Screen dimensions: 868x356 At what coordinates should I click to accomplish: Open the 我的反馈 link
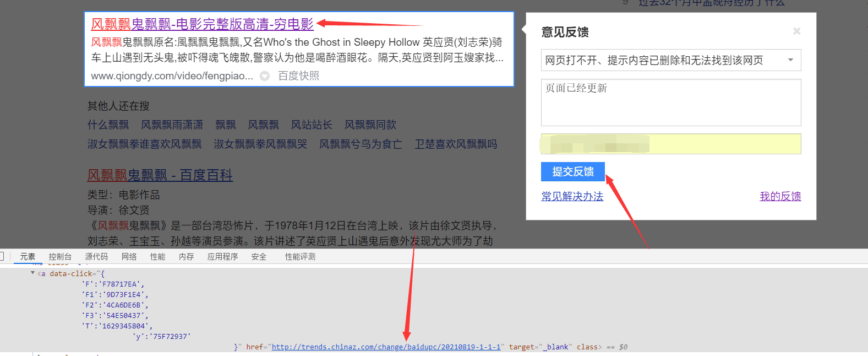(x=780, y=196)
